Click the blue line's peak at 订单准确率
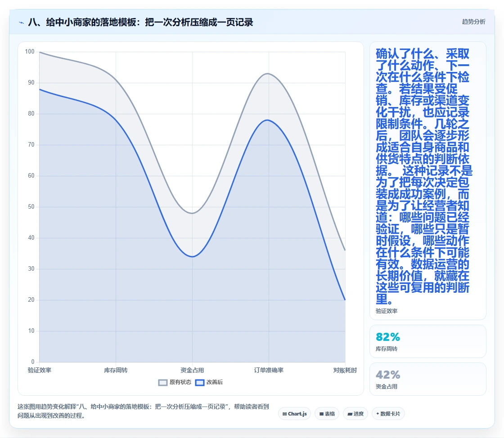The image size is (504, 438). click(x=268, y=120)
